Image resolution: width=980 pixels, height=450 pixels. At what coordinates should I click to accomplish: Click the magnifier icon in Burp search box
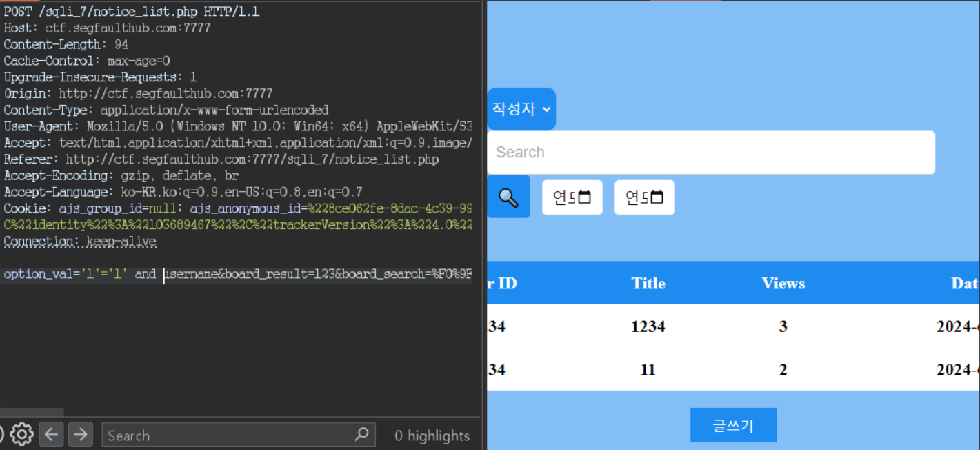[x=361, y=435]
